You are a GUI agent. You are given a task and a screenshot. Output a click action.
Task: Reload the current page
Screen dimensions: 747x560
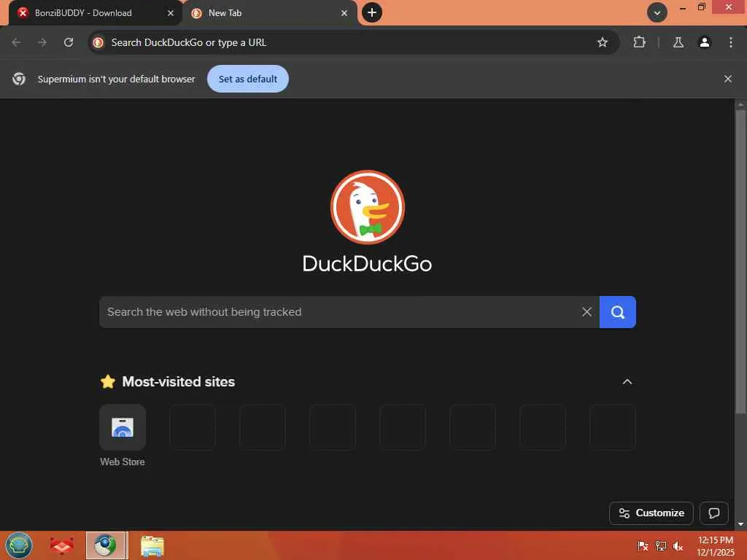69,42
